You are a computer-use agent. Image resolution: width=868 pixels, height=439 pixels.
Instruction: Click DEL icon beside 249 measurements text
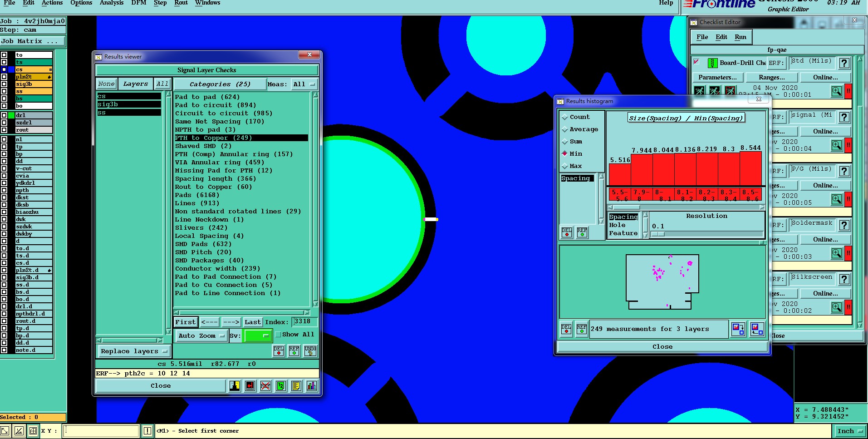(566, 329)
